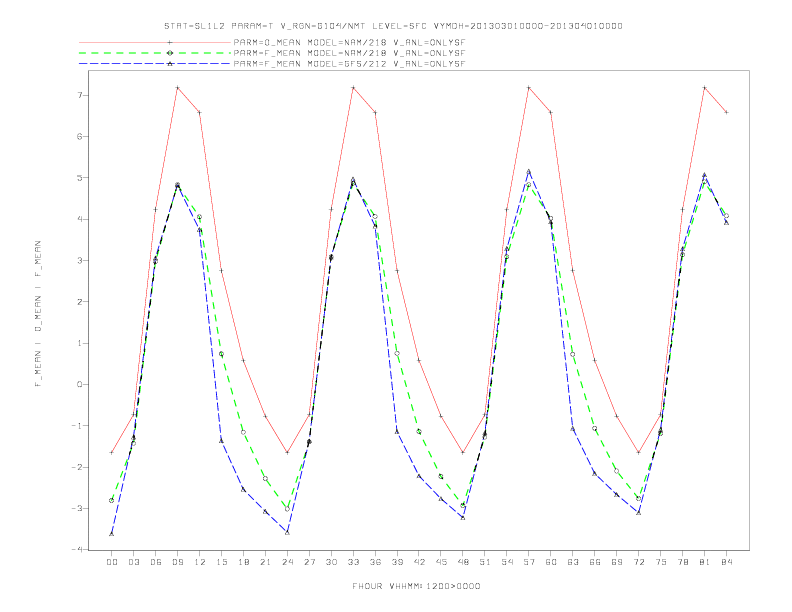Click y-axis tick label -2
This screenshot has height=612, width=792.
pyautogui.click(x=76, y=467)
